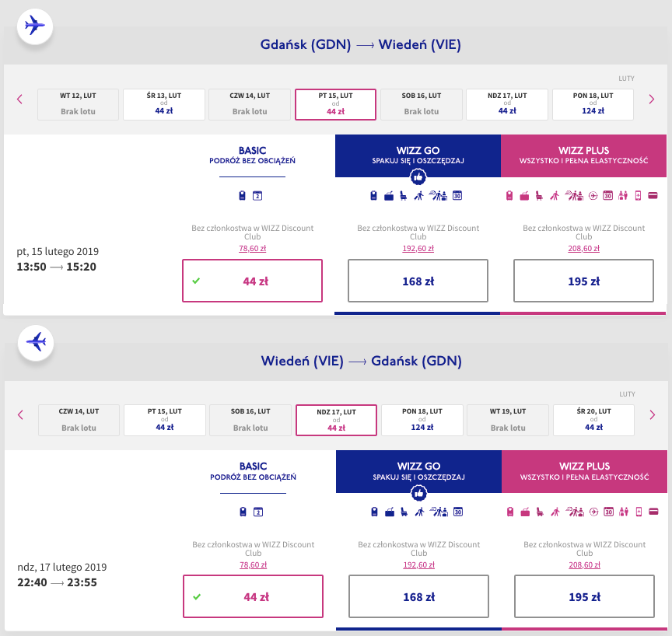Click thumbs-up badge on outbound WIZZ GO
Viewport: 672px width, 636px height.
(x=418, y=177)
